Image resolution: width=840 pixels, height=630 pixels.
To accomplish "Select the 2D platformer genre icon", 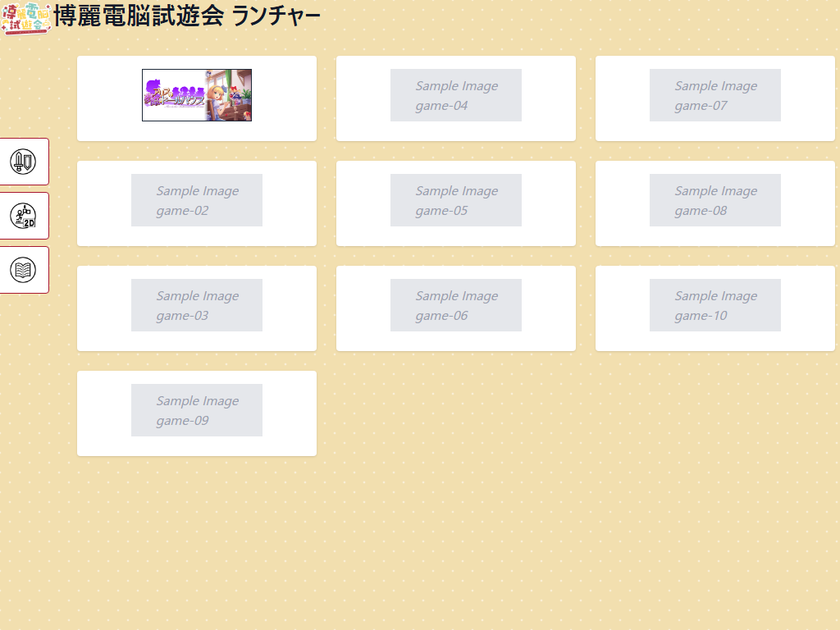I will point(23,216).
